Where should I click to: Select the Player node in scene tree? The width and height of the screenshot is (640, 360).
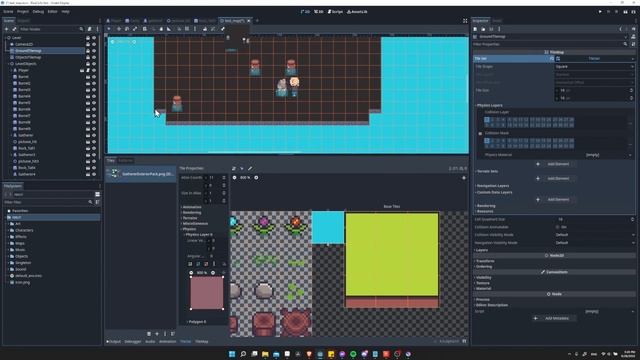click(24, 70)
